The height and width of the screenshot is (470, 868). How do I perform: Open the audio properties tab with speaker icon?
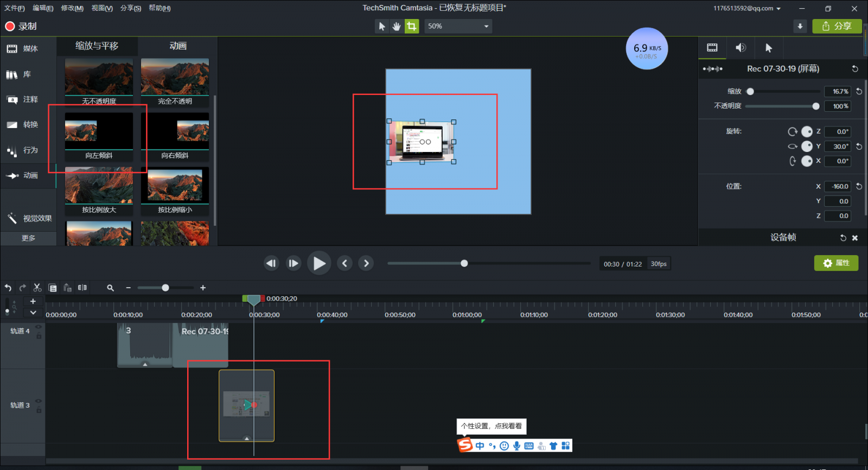click(x=741, y=48)
